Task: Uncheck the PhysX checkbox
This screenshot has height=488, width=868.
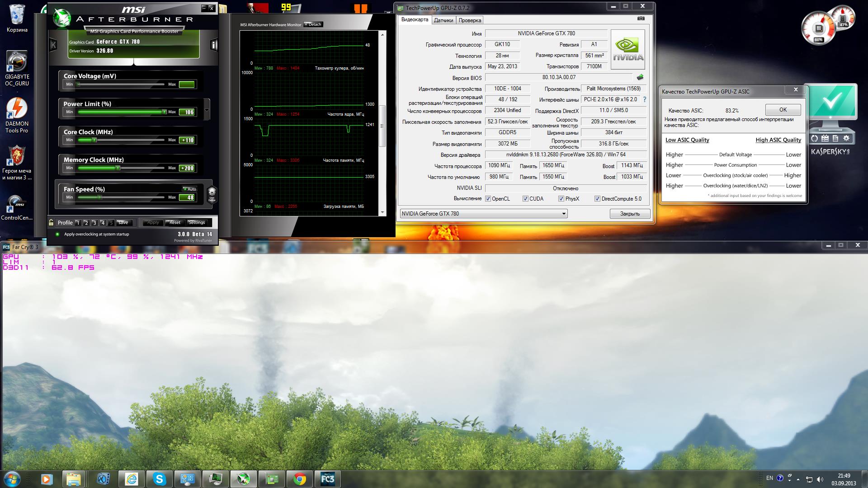Action: pos(561,199)
